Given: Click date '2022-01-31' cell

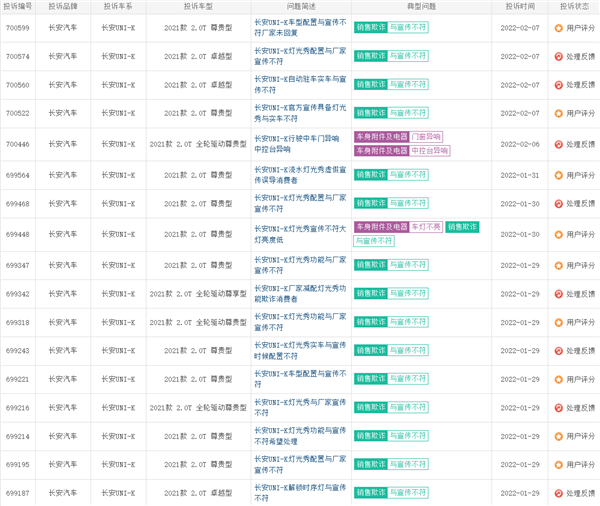Looking at the screenshot, I should pos(520,175).
